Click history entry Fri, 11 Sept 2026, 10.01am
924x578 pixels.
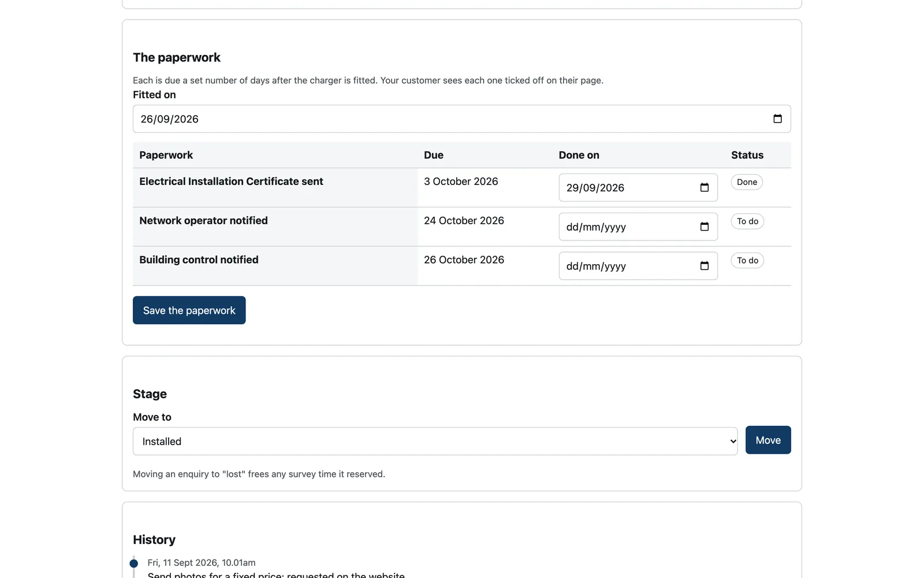tap(202, 563)
